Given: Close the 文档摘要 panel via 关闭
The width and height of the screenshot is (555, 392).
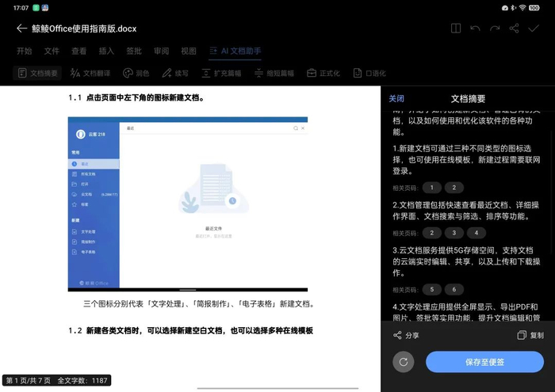Looking at the screenshot, I should pos(396,99).
